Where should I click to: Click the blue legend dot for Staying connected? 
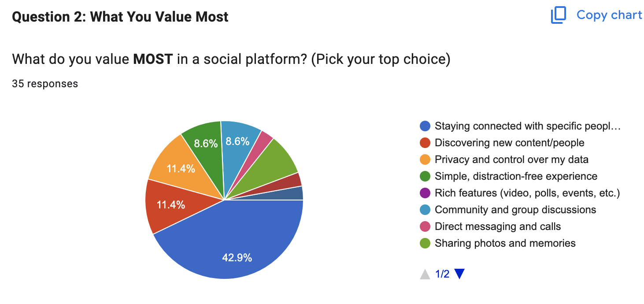423,126
